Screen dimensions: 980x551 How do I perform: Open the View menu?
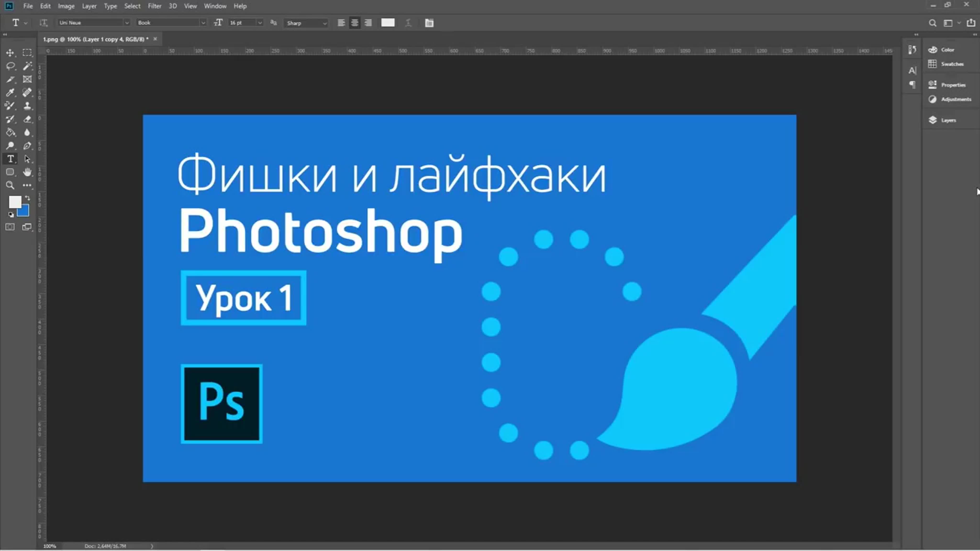[x=190, y=6]
